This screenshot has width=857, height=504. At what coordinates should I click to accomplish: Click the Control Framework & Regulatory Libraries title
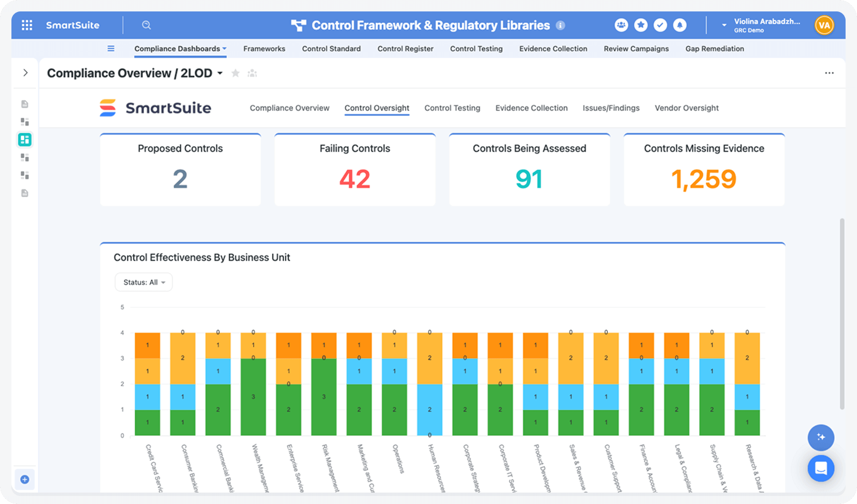click(431, 25)
